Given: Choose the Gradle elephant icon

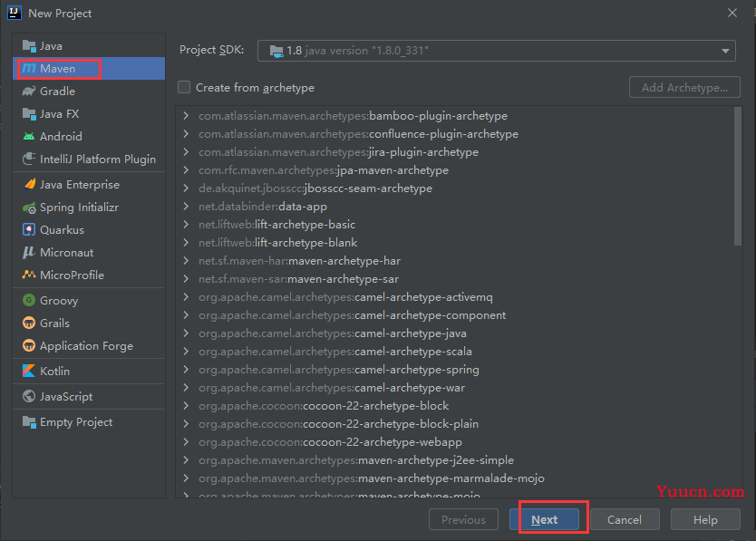Looking at the screenshot, I should click(29, 92).
